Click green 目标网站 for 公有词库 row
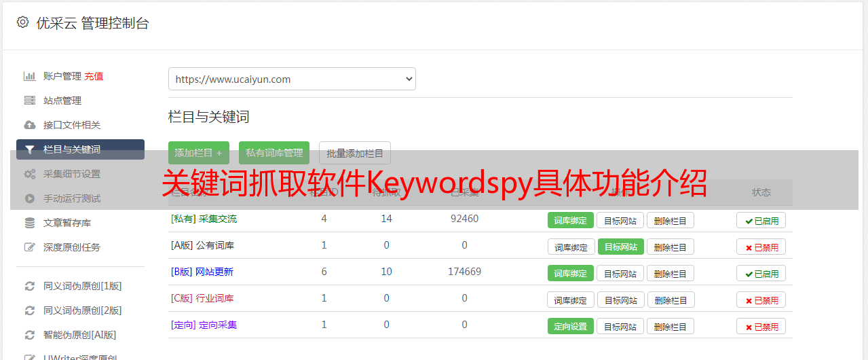 pos(621,247)
